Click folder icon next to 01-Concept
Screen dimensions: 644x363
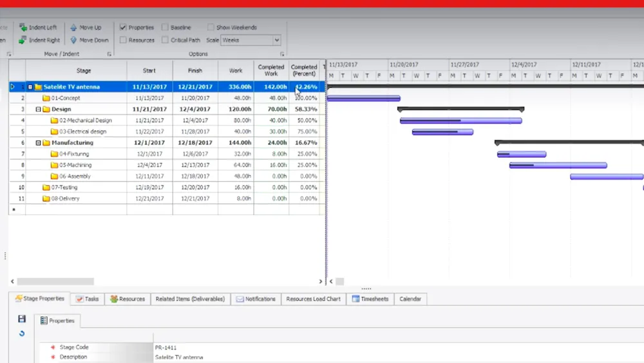pyautogui.click(x=46, y=98)
